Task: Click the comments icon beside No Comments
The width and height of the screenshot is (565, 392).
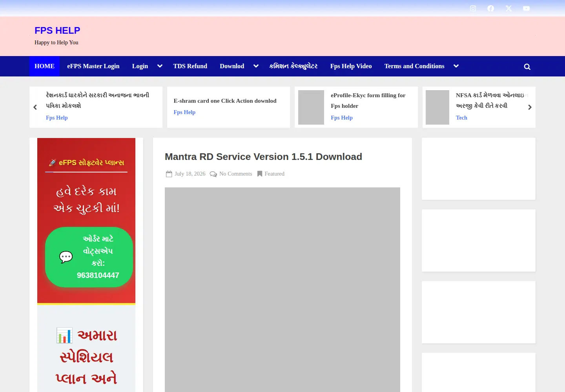Action: click(x=213, y=174)
